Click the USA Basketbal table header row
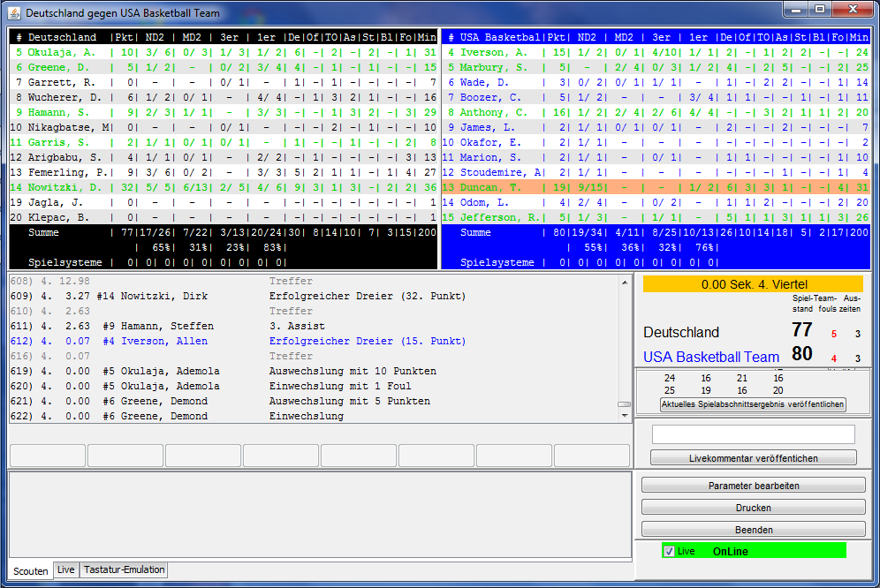 (x=656, y=37)
